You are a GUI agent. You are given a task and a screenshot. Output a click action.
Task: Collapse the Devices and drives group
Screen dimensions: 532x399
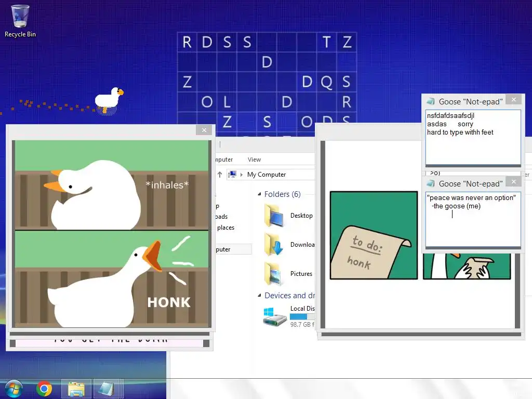pos(259,296)
